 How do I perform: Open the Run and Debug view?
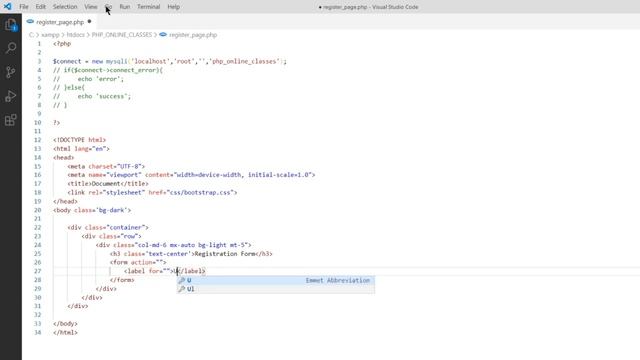(11, 96)
